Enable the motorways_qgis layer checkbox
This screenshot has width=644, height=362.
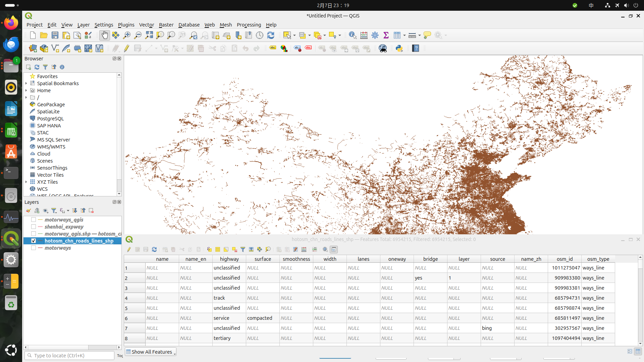(34, 220)
